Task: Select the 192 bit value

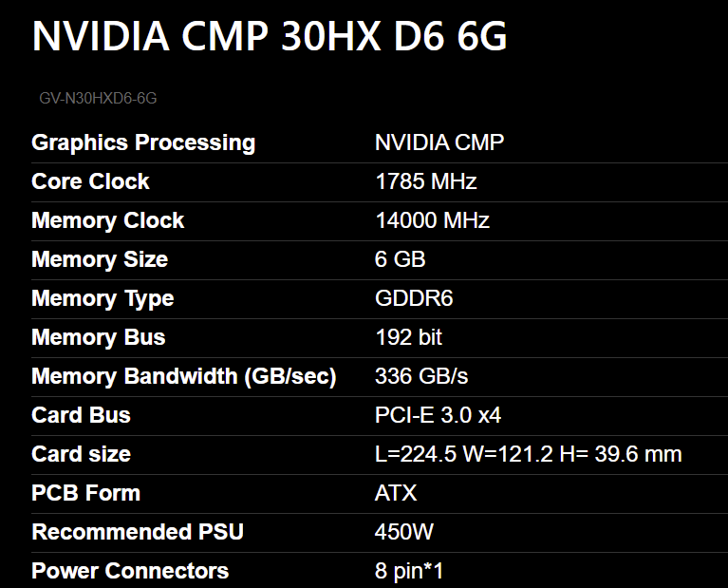Action: [409, 337]
